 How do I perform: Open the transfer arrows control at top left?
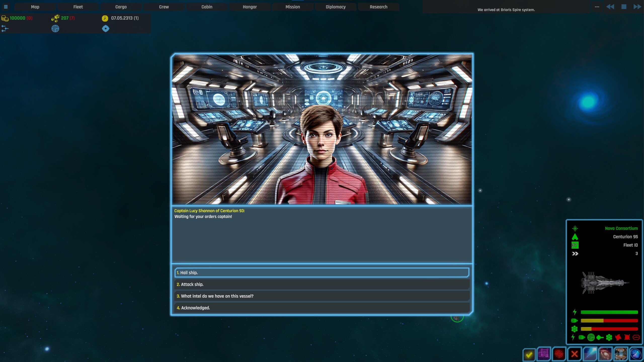5,28
